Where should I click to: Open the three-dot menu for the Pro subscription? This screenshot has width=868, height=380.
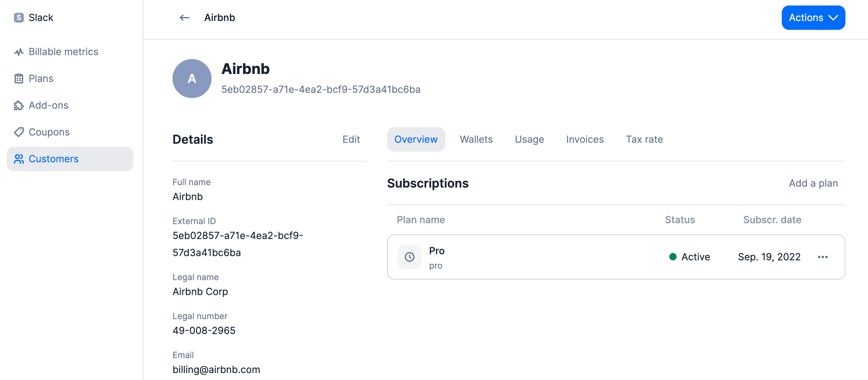coord(823,257)
